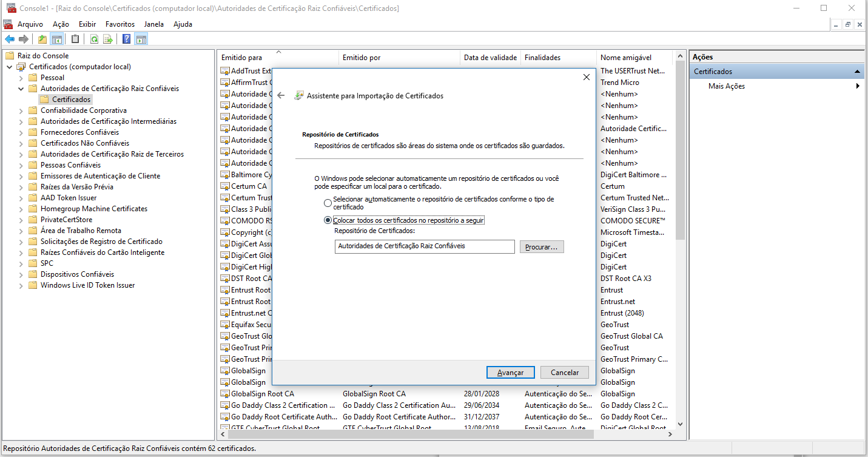Open the Ação menu
The image size is (868, 457).
pyautogui.click(x=61, y=24)
